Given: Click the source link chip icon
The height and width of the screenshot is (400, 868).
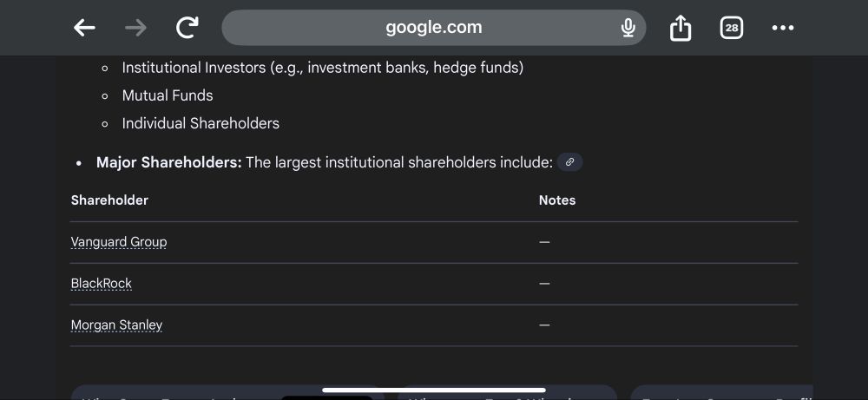Looking at the screenshot, I should point(569,162).
